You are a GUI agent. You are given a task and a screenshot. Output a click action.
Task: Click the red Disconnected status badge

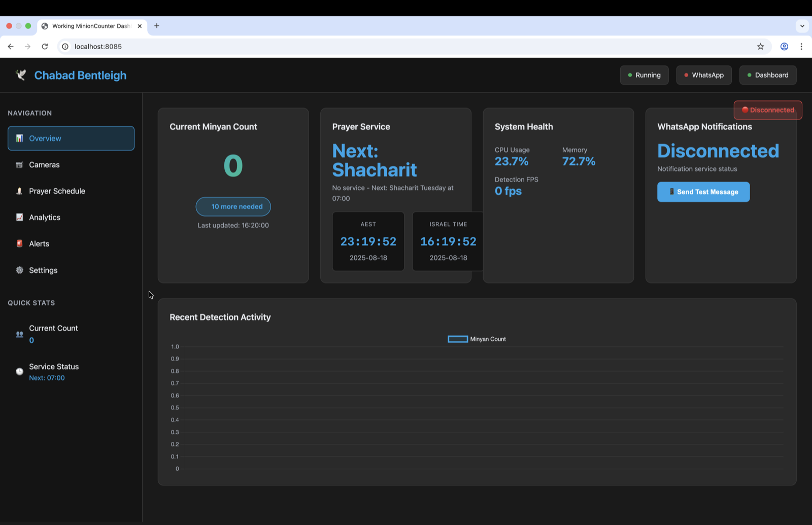tap(767, 110)
